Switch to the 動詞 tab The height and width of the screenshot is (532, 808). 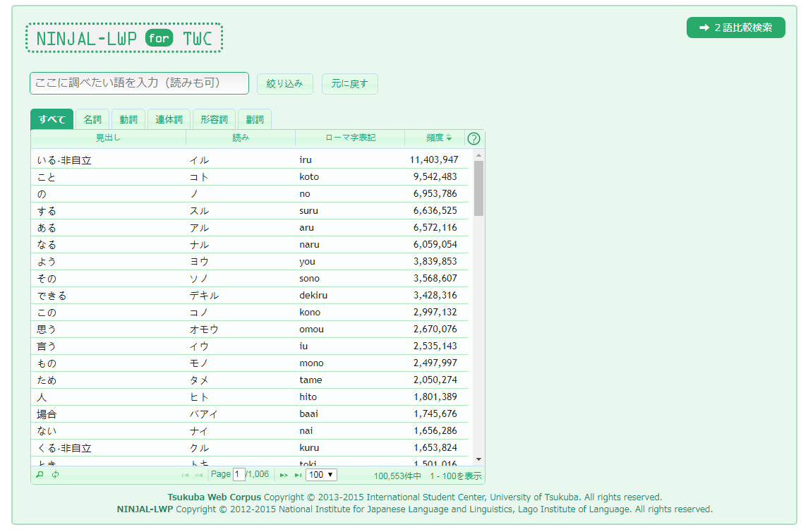(x=128, y=119)
